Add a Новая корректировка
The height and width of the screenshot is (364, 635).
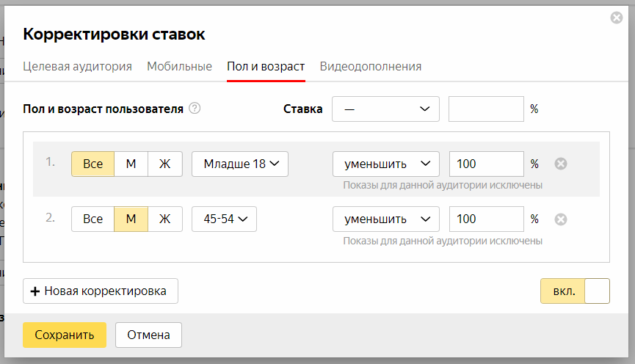[101, 291]
